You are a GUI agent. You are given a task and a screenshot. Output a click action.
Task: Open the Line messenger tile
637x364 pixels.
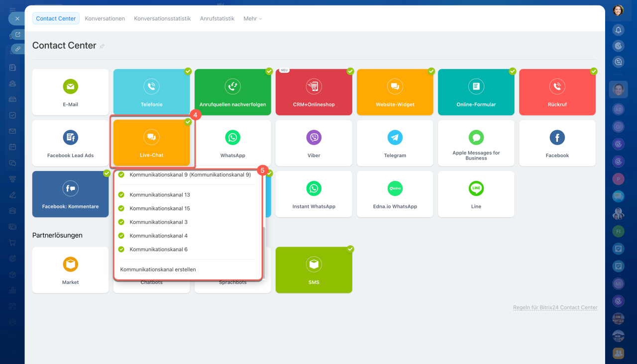pyautogui.click(x=476, y=194)
